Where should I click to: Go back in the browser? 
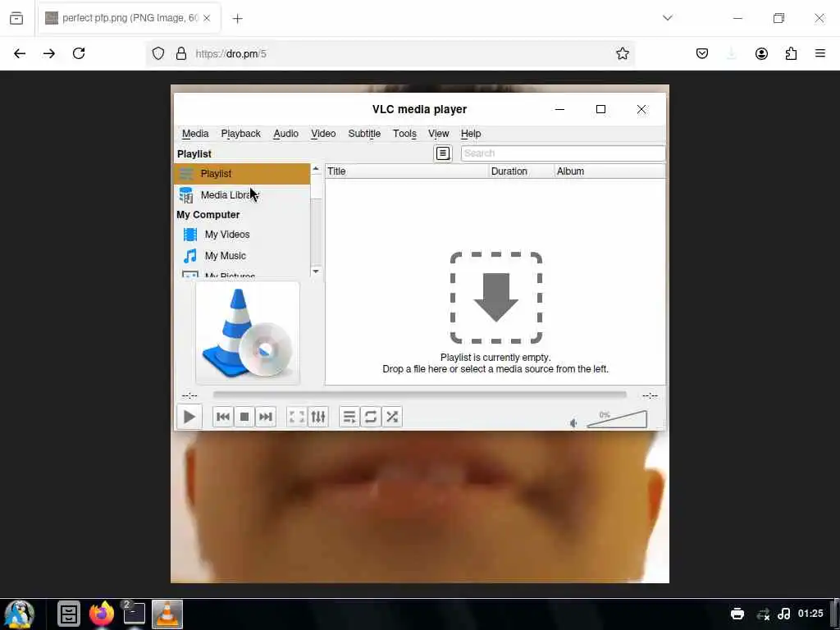click(x=20, y=53)
